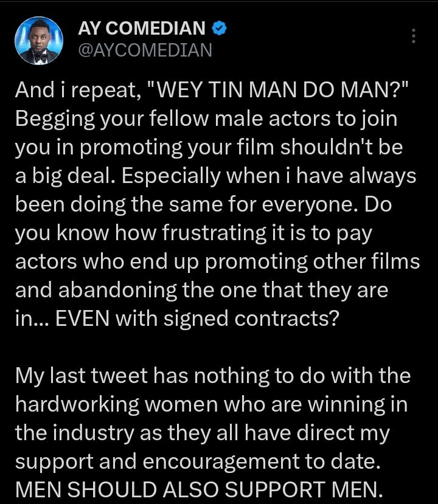438x504 pixels.
Task: Click the blue verified badge
Action: tap(219, 28)
